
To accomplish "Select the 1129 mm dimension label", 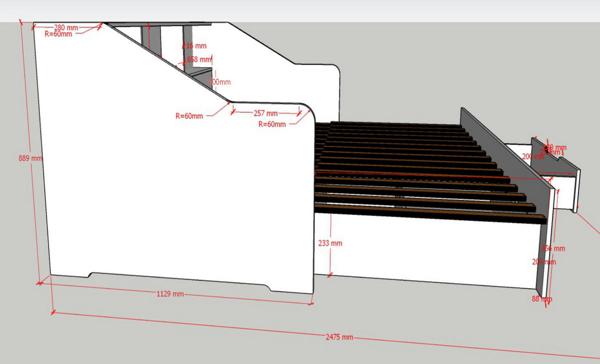I will [x=170, y=294].
